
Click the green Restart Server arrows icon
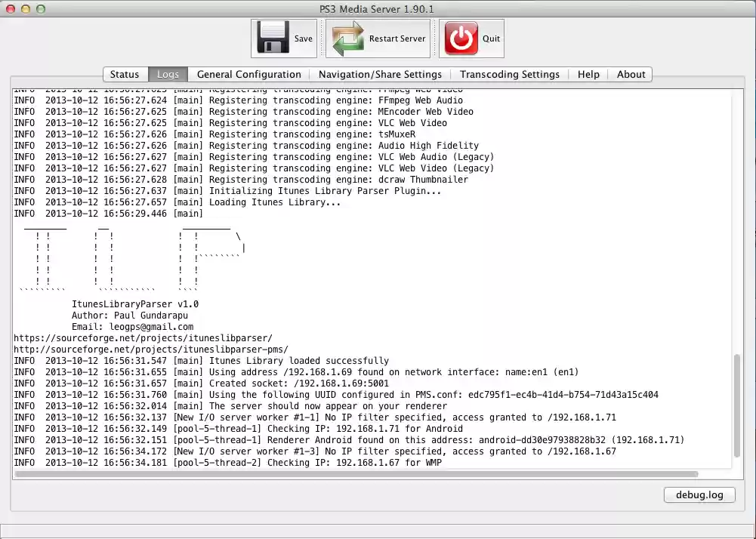tap(347, 38)
